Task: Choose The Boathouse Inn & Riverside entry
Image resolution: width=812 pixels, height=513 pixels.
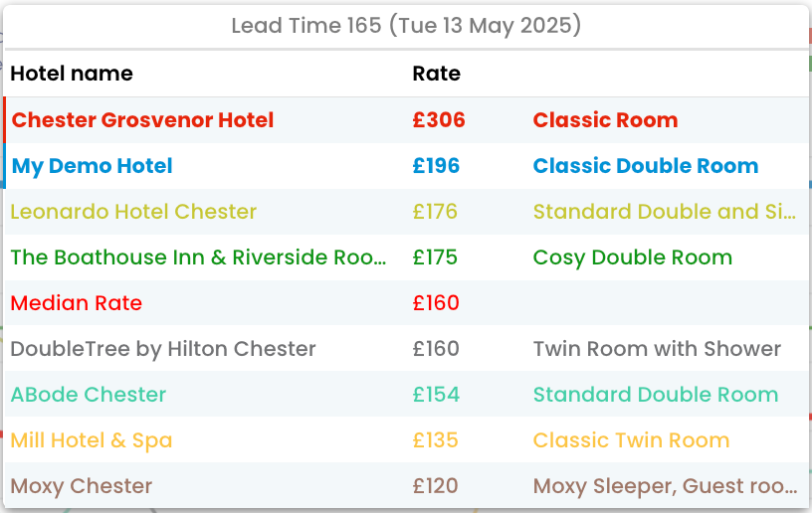Action: [199, 257]
